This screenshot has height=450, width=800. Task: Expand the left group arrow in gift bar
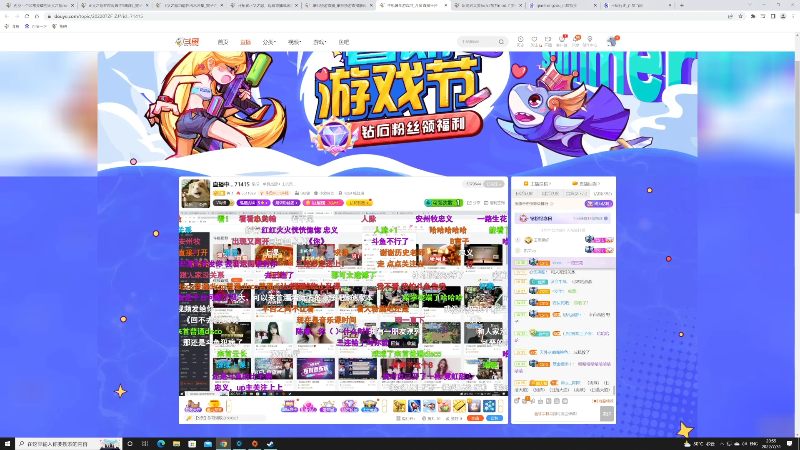(229, 406)
